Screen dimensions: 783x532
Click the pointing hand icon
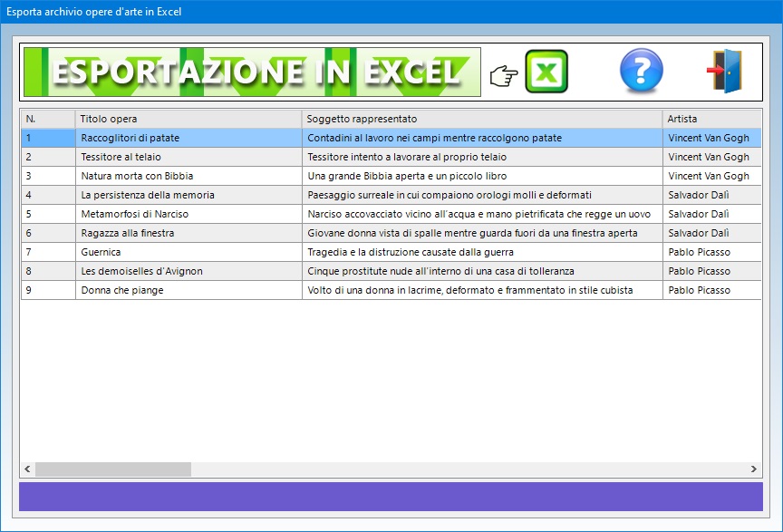tap(503, 76)
